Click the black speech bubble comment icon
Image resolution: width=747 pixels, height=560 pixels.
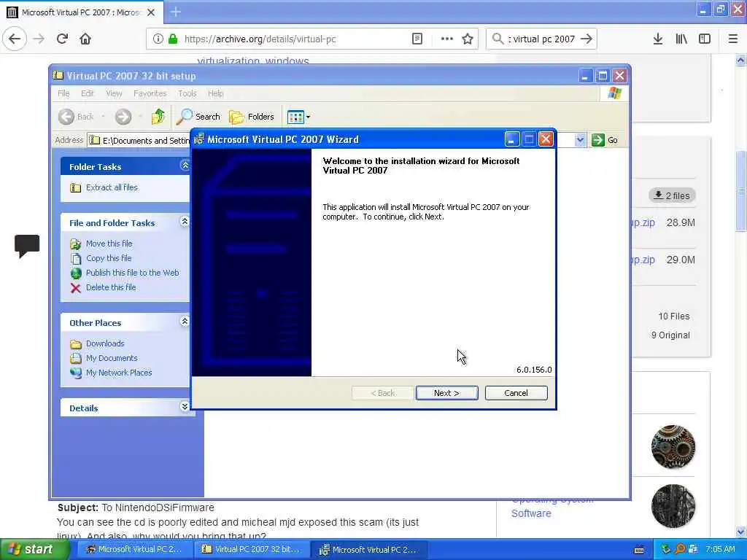27,246
